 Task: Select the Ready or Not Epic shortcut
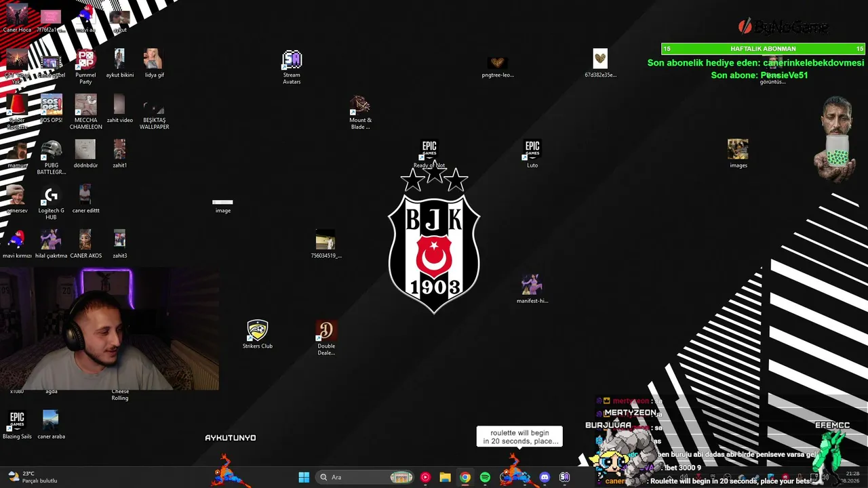click(x=429, y=154)
